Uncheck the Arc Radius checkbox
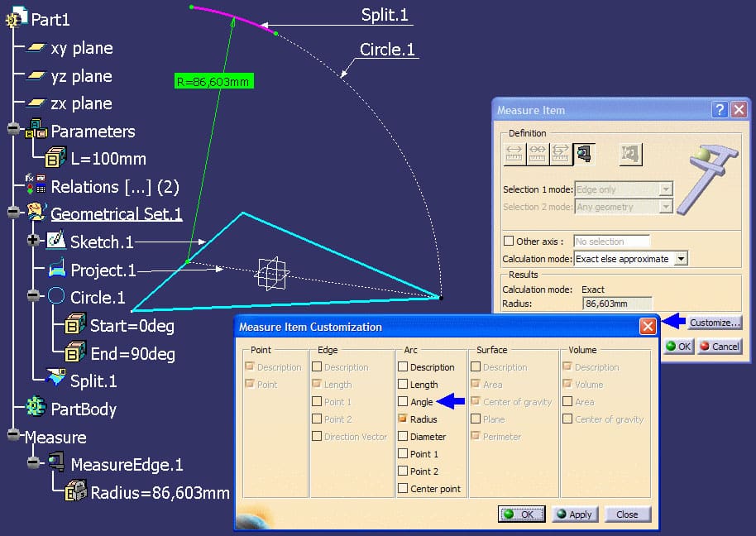 (403, 419)
